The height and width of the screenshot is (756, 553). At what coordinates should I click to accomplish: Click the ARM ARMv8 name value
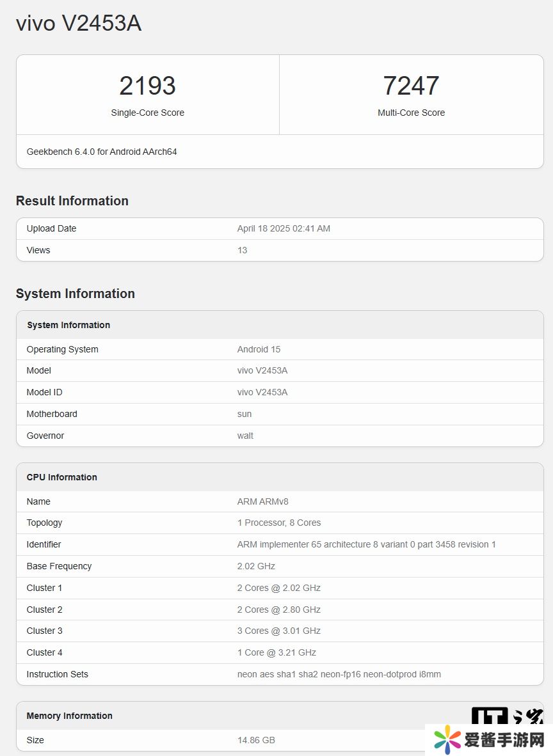[262, 501]
